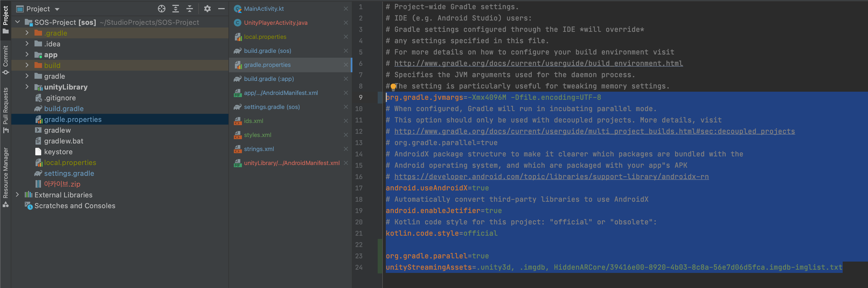Select local.properties in project tree
The width and height of the screenshot is (868, 288).
point(70,163)
